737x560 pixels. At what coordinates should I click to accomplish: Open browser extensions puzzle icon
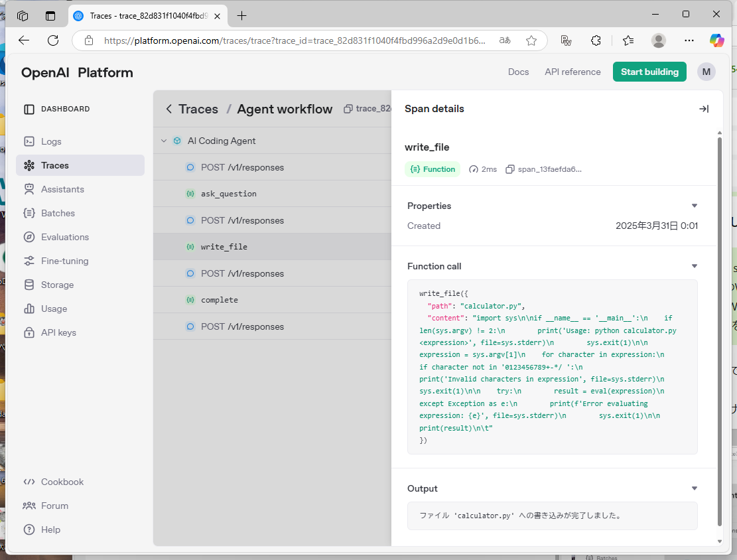click(x=596, y=40)
